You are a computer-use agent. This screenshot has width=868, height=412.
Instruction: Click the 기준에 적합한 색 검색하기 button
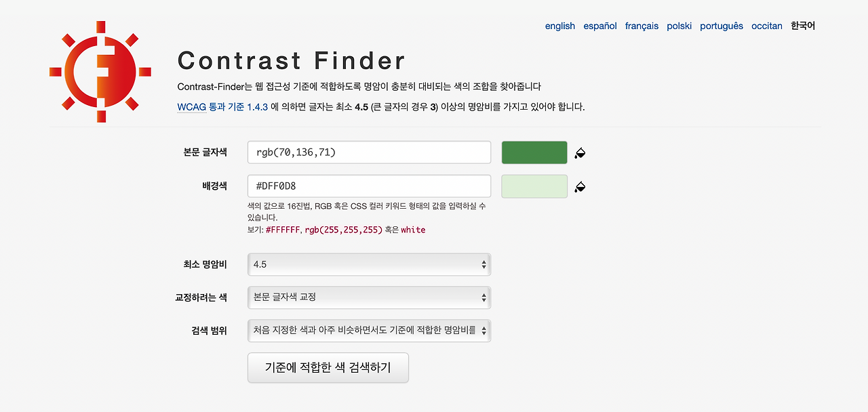tap(328, 368)
